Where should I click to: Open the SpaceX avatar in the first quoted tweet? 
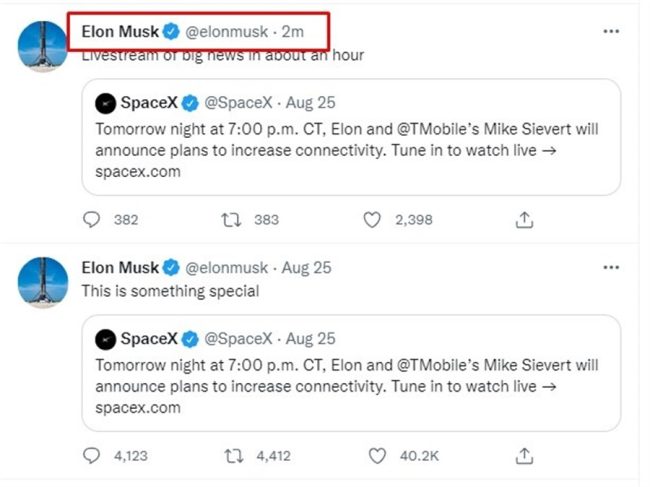tap(105, 103)
